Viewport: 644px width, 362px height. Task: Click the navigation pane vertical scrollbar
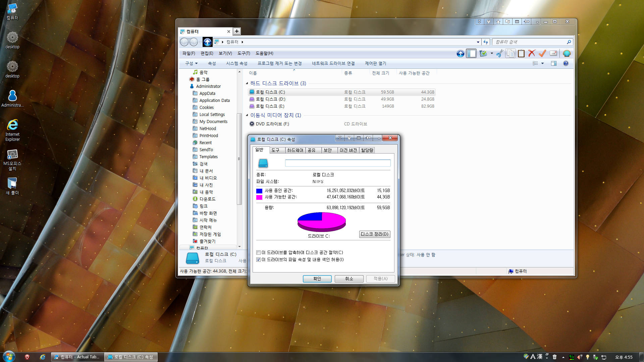(239, 159)
